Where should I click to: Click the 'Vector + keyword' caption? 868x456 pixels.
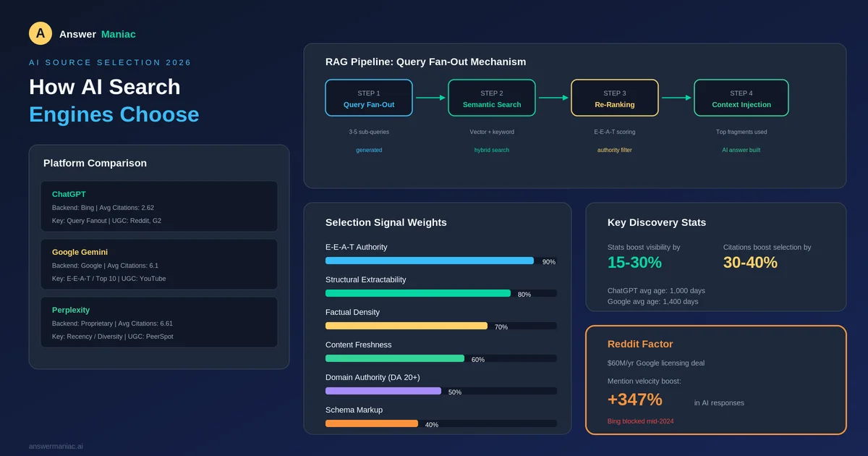[x=492, y=132]
